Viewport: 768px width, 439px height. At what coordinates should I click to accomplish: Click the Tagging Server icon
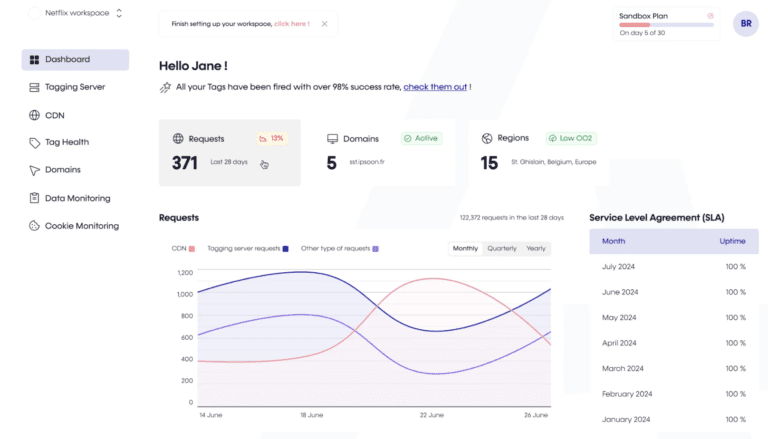(34, 87)
